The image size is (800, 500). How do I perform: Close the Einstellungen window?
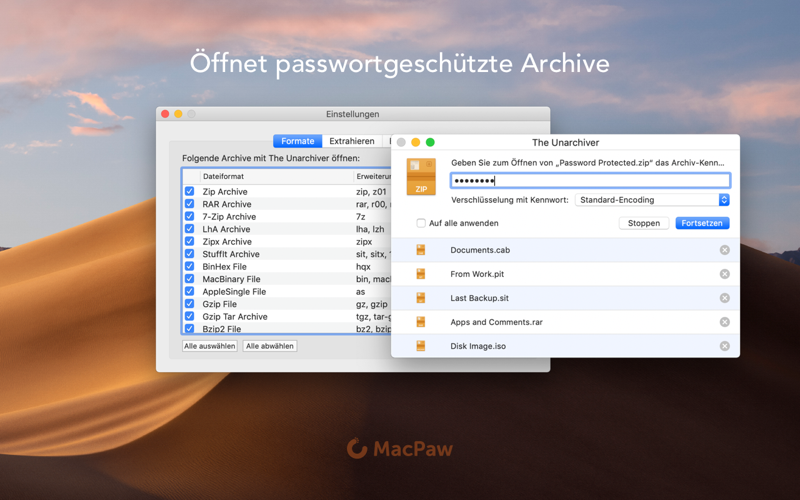(165, 114)
